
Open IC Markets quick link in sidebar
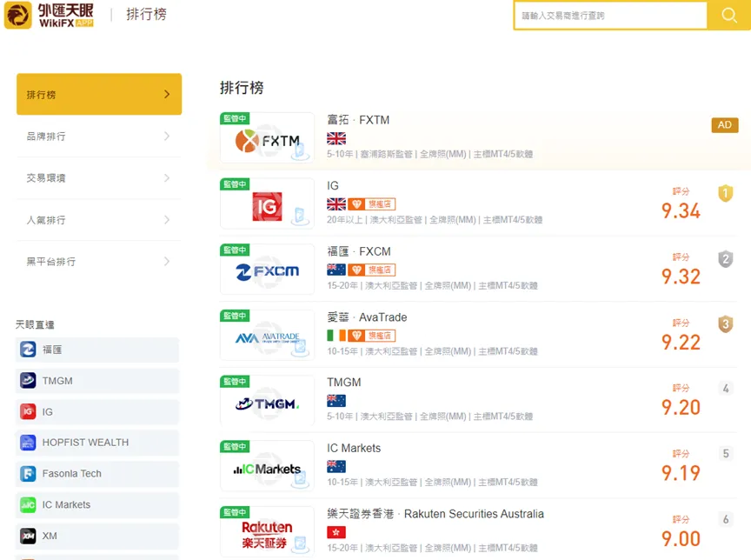pyautogui.click(x=97, y=504)
